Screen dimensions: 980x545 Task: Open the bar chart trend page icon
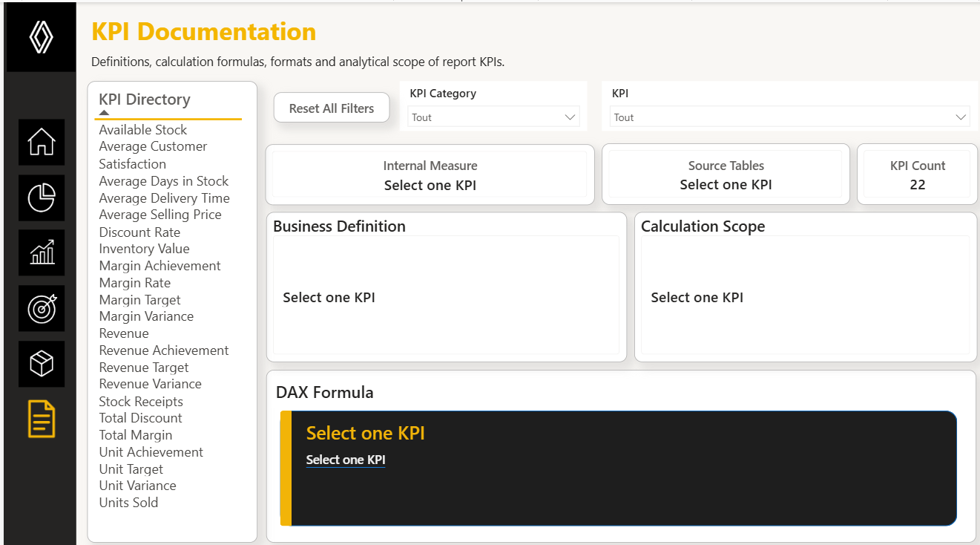pos(42,252)
